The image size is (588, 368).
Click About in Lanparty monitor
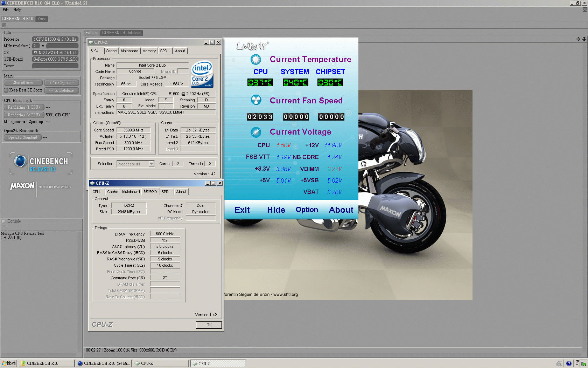[341, 210]
